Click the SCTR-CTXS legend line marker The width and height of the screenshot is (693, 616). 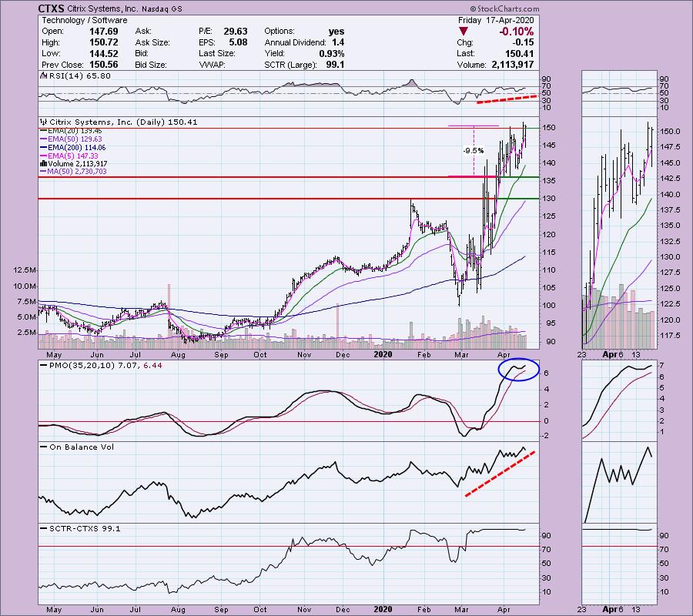click(43, 529)
